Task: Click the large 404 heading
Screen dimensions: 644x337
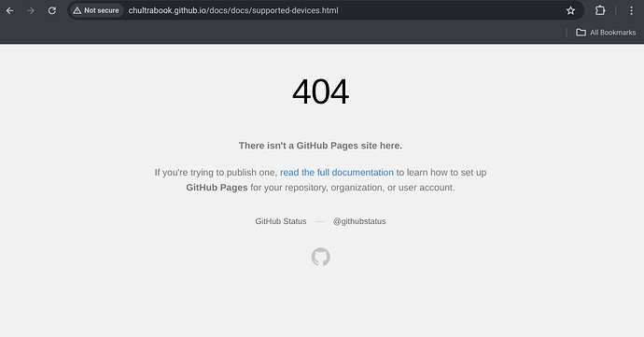Action: pyautogui.click(x=321, y=91)
